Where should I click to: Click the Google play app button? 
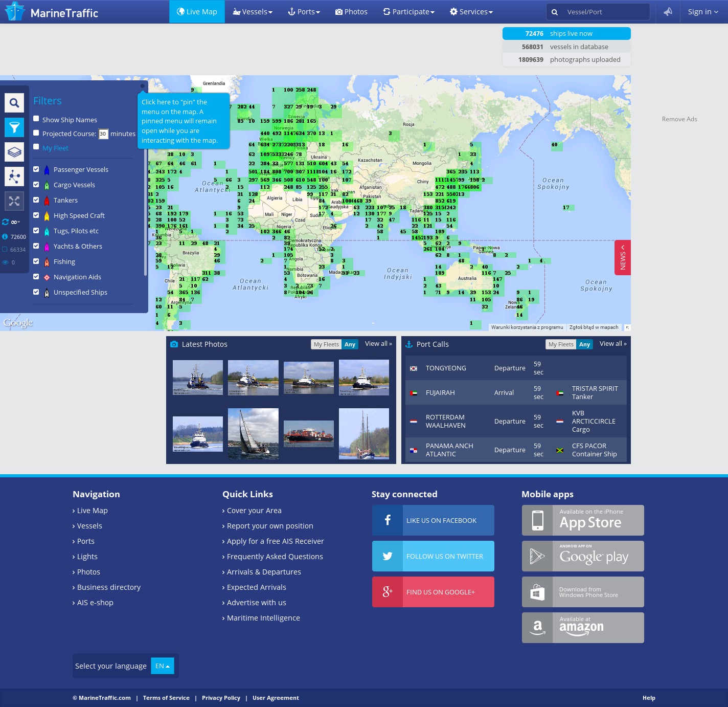click(x=583, y=556)
